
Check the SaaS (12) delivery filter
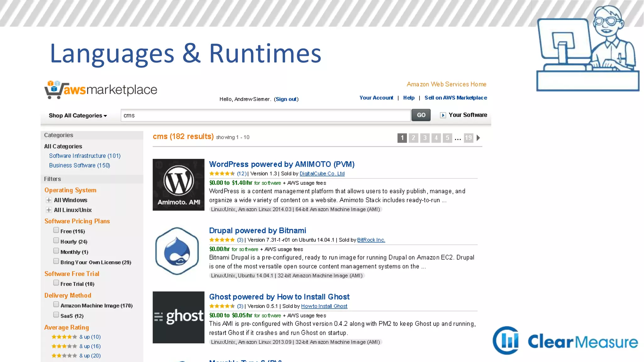pos(56,315)
